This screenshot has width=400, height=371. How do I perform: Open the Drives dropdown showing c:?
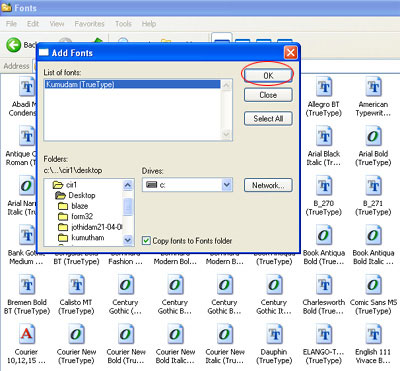tap(187, 185)
